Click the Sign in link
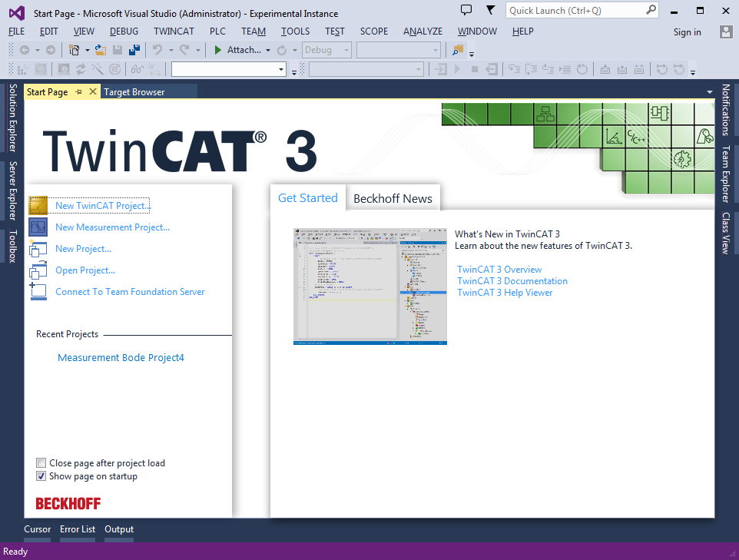The width and height of the screenshot is (739, 560). (688, 32)
